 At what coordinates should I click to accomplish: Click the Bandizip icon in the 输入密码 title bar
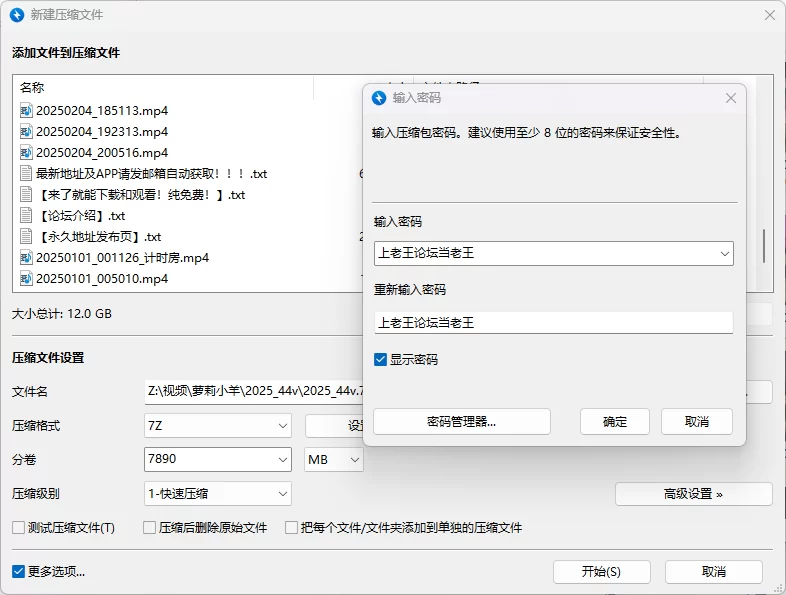pyautogui.click(x=379, y=98)
